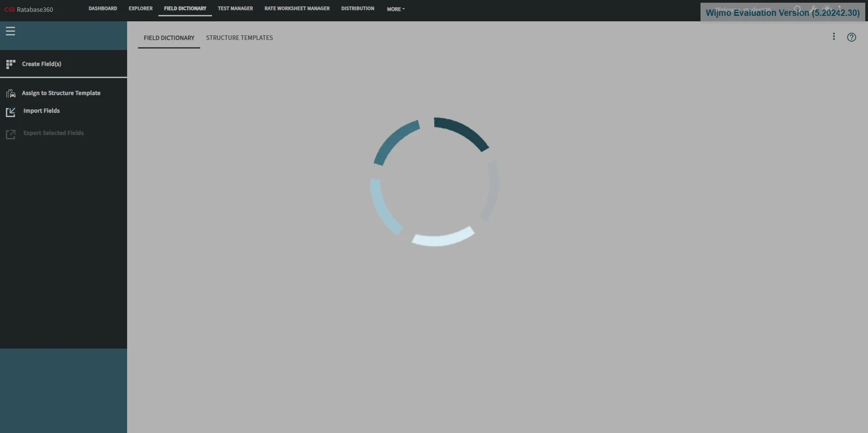The image size is (868, 433).
Task: Toggle the sidebar with the hamburger button
Action: (10, 31)
